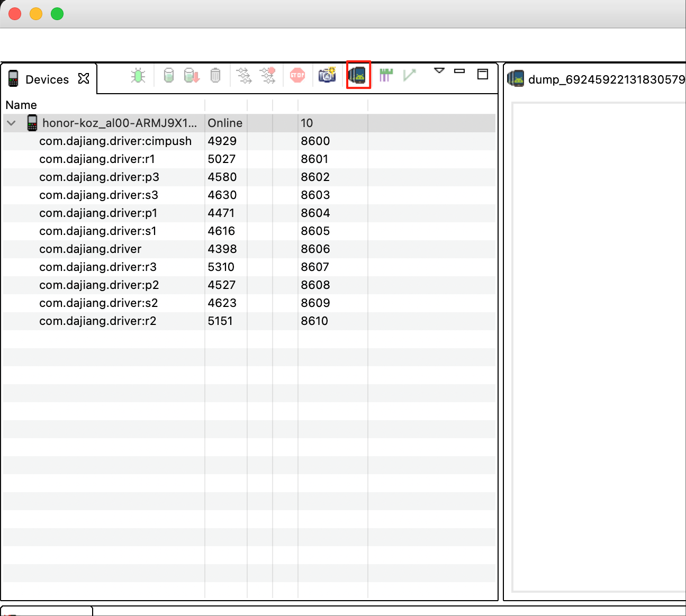Click the Online status cell
Viewport: 686px width, 616px height.
pos(225,123)
